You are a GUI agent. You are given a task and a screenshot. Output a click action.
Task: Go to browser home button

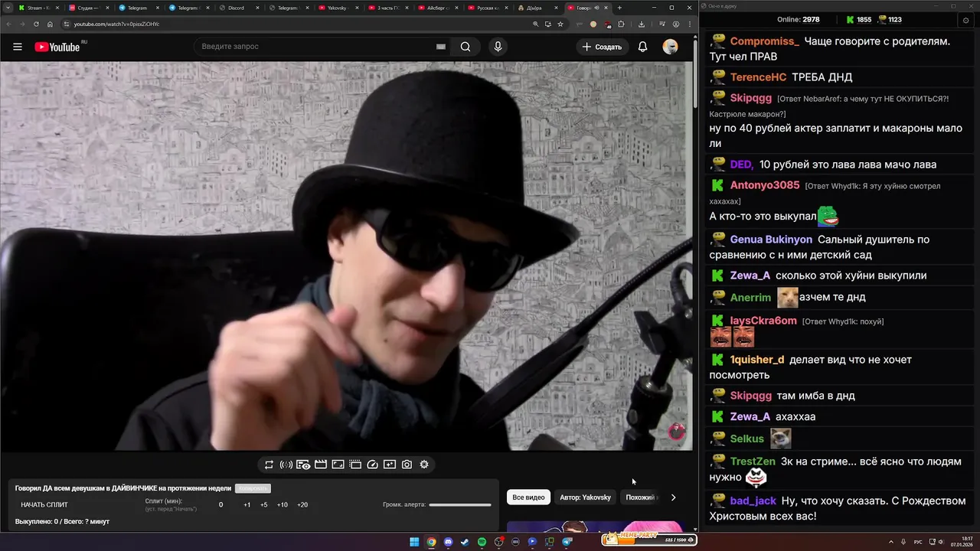pos(51,24)
